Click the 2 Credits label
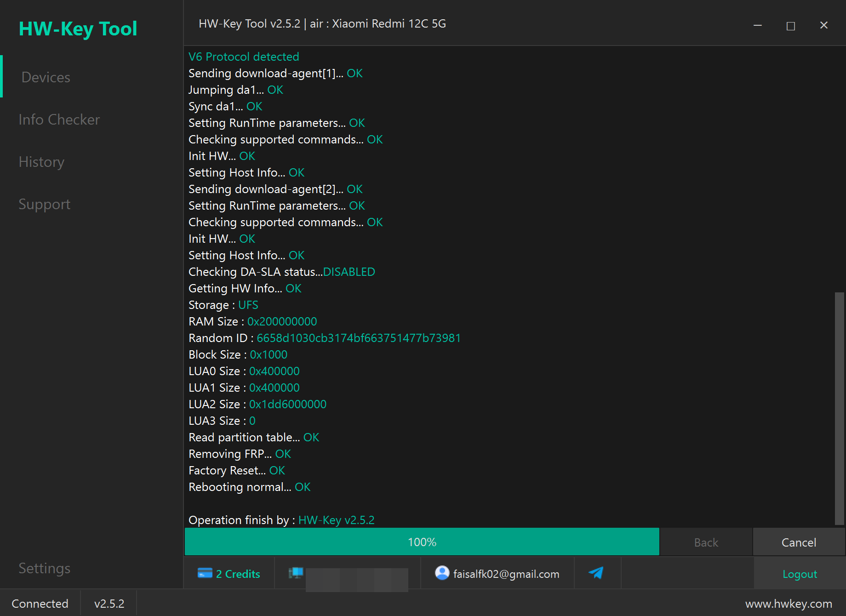The width and height of the screenshot is (846, 616). (238, 574)
